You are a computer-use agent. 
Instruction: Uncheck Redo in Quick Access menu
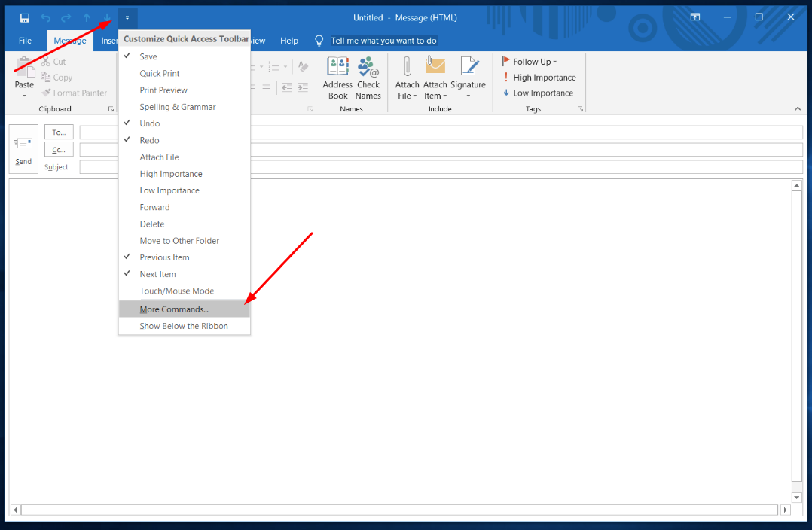[185, 140]
